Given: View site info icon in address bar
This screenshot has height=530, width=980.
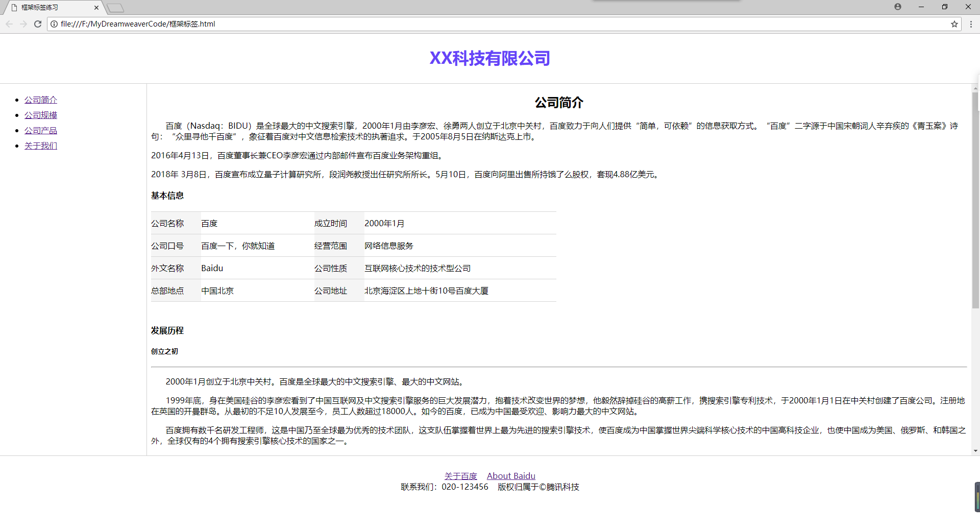Looking at the screenshot, I should pyautogui.click(x=54, y=24).
